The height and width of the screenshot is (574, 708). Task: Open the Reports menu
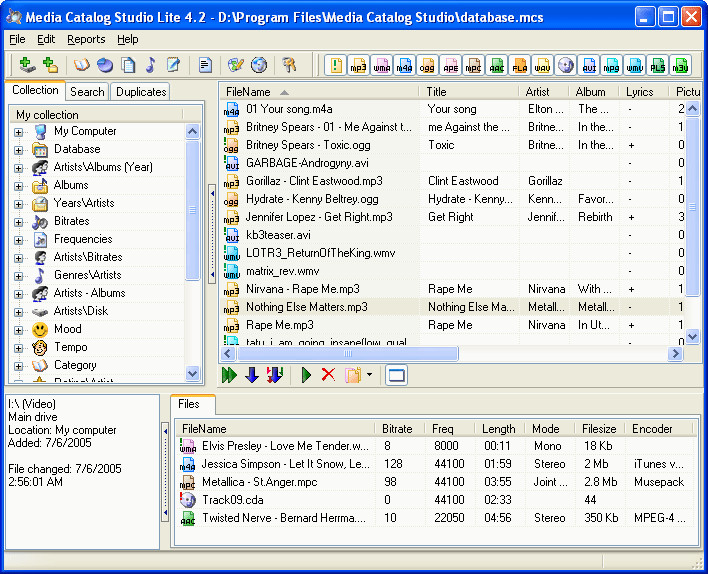[x=86, y=40]
